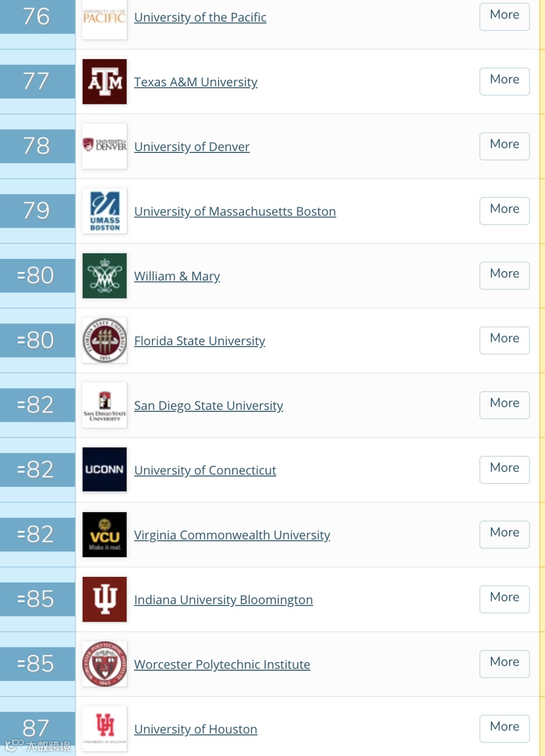The height and width of the screenshot is (756, 545).
Task: Click the University of Denver logo thumbnail
Action: 104,146
